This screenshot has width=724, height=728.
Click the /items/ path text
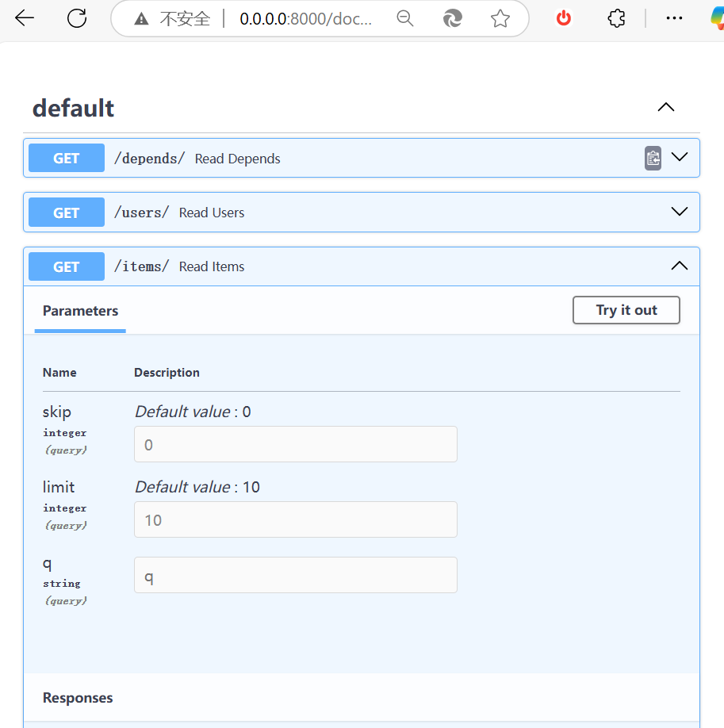[142, 266]
